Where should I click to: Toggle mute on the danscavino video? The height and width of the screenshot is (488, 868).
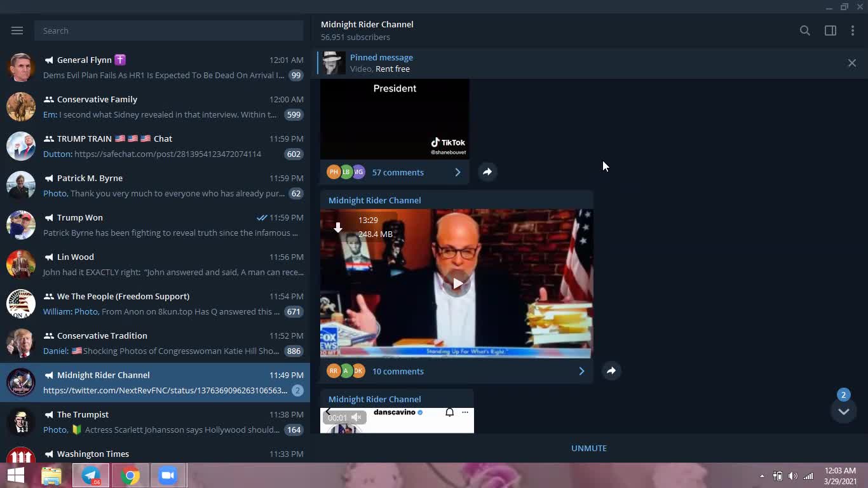click(x=356, y=417)
